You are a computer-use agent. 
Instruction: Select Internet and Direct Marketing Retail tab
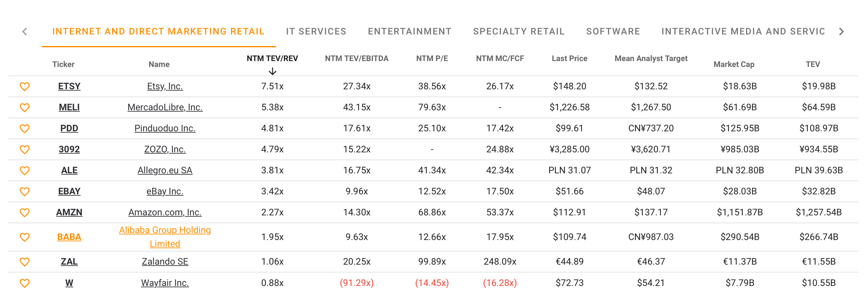pos(158,31)
